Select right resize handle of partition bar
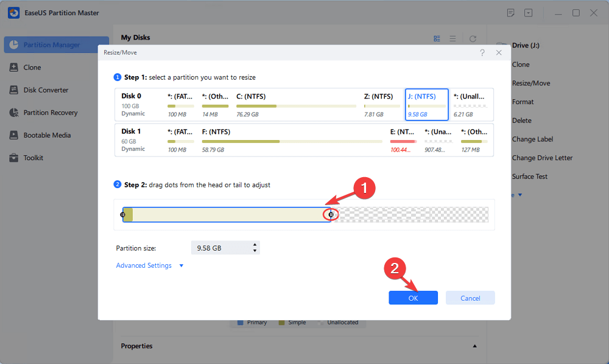 pos(331,215)
